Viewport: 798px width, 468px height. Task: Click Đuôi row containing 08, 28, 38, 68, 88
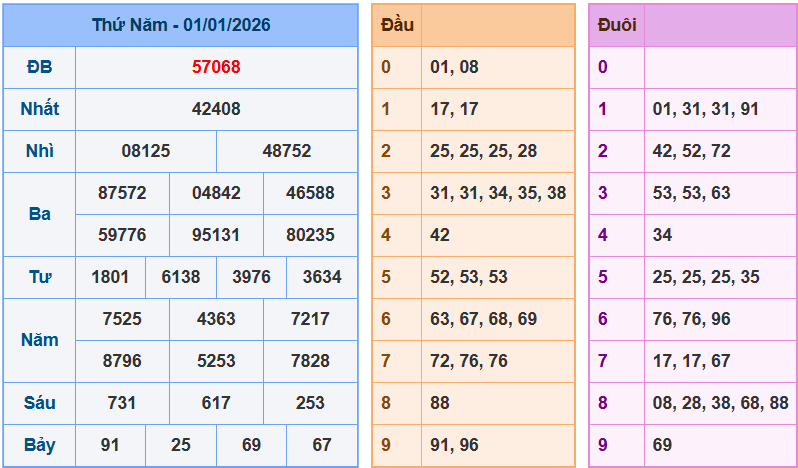point(720,403)
